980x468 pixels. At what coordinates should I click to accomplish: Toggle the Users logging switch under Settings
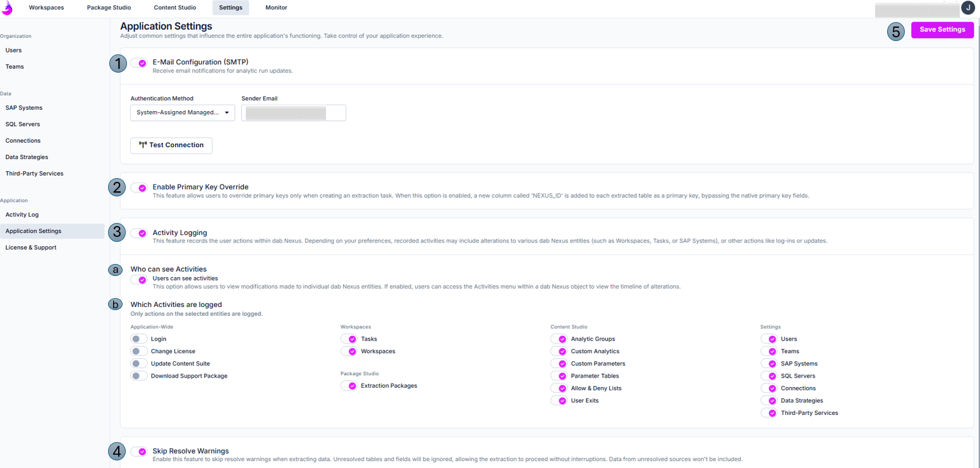pyautogui.click(x=768, y=339)
